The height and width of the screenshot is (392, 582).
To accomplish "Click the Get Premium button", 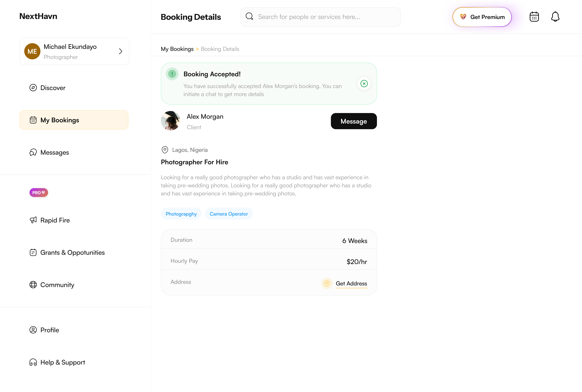I will 482,17.
